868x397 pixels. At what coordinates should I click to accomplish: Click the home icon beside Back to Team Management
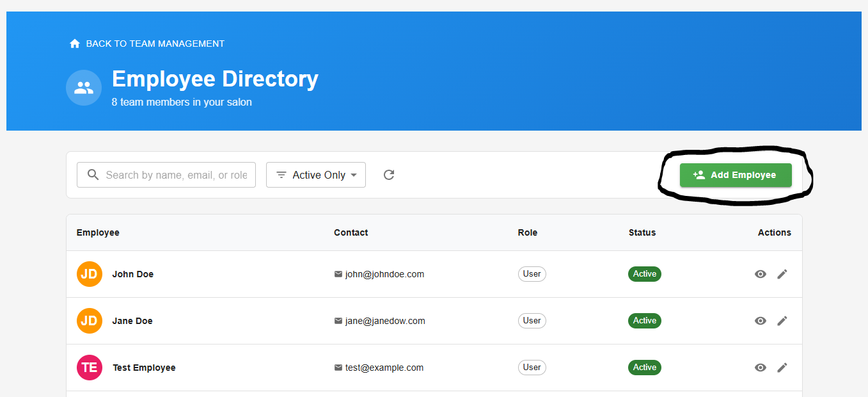[75, 44]
